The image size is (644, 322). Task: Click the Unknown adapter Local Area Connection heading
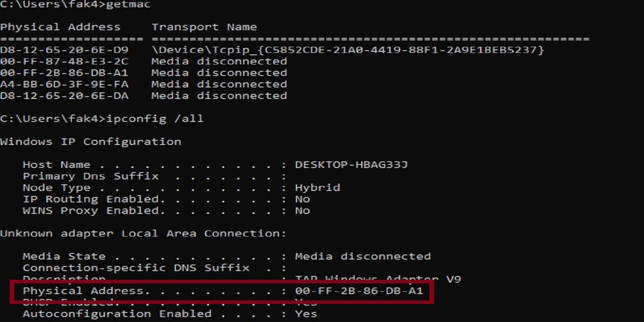point(143,233)
